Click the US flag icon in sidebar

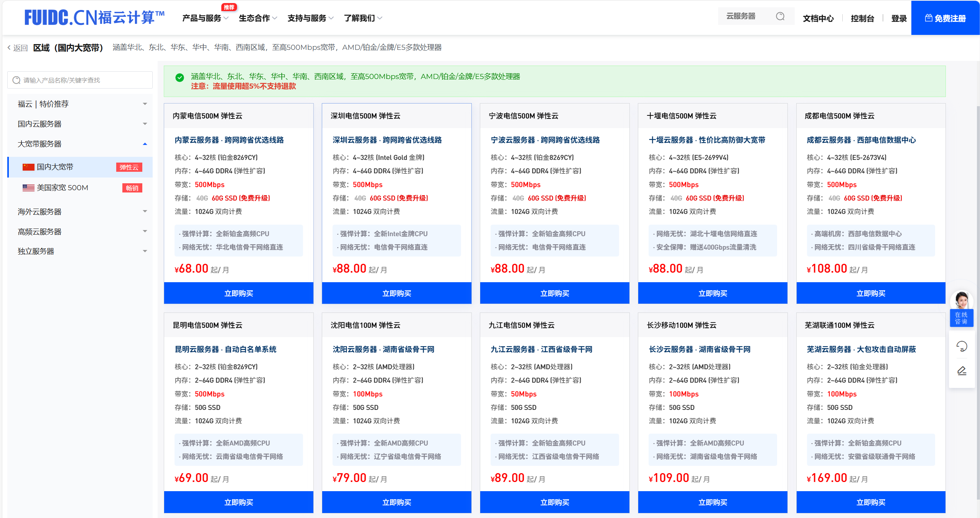coord(28,188)
